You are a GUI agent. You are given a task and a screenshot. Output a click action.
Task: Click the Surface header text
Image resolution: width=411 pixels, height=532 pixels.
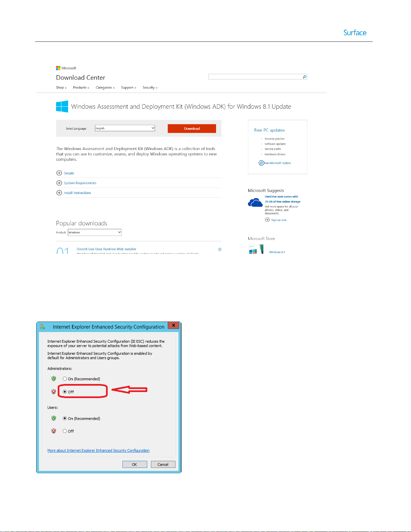pyautogui.click(x=355, y=33)
